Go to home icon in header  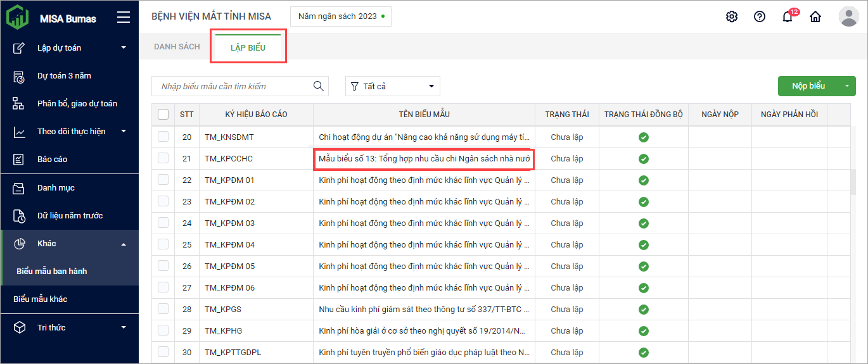click(815, 16)
